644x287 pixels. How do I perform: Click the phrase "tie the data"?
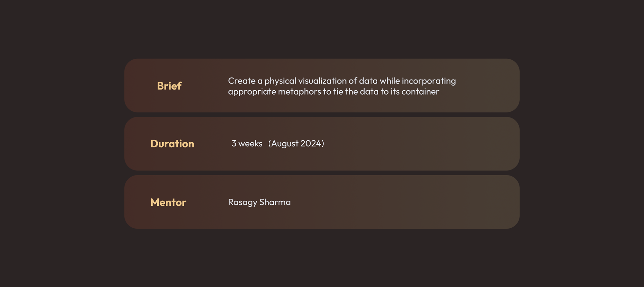356,92
